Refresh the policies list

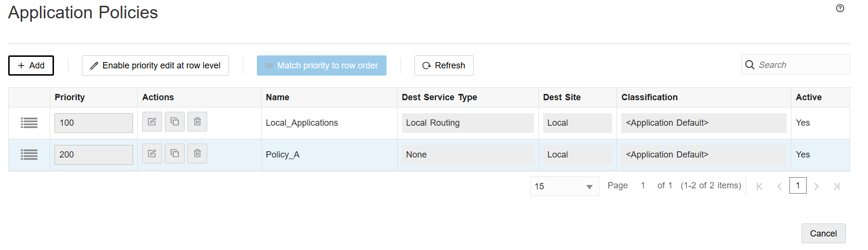444,66
